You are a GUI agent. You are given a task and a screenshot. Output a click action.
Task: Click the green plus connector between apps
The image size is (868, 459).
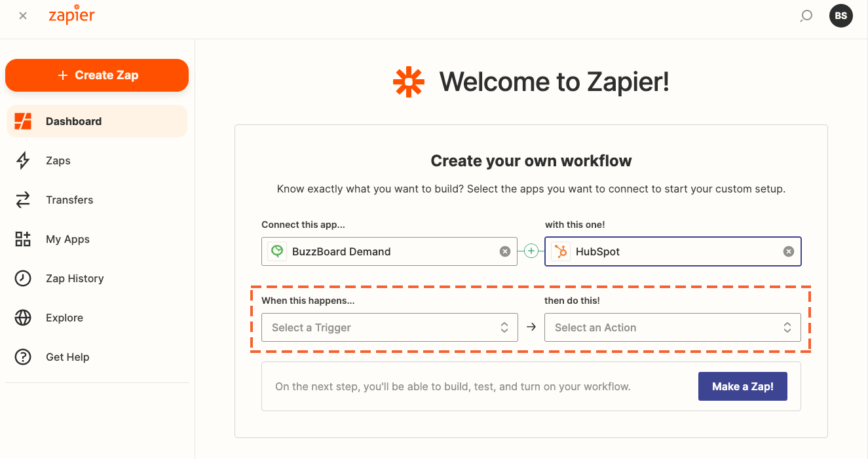(x=531, y=251)
